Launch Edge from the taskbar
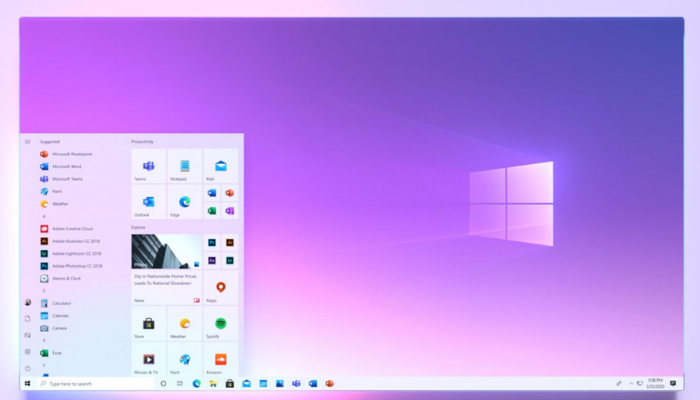The height and width of the screenshot is (400, 700). click(x=196, y=383)
